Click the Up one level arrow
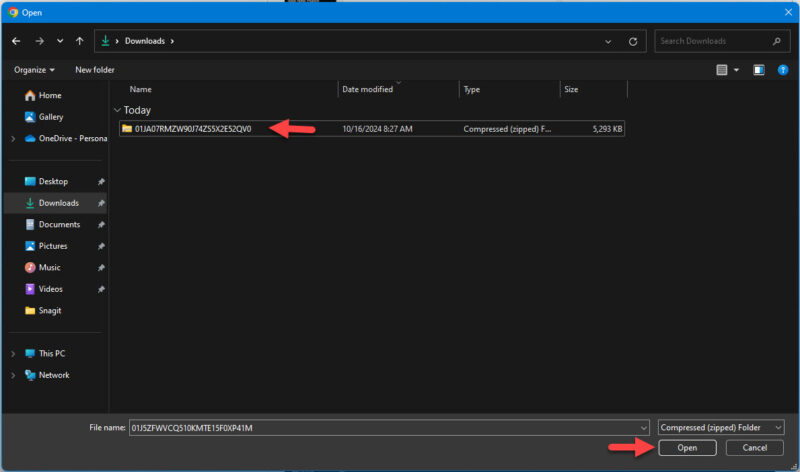 pos(79,41)
